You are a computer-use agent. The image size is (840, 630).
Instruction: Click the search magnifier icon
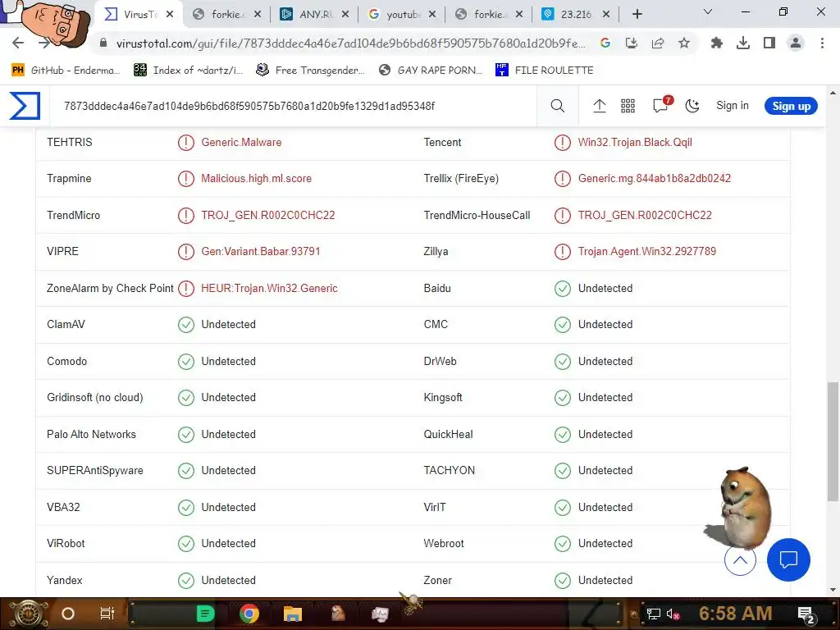(558, 106)
